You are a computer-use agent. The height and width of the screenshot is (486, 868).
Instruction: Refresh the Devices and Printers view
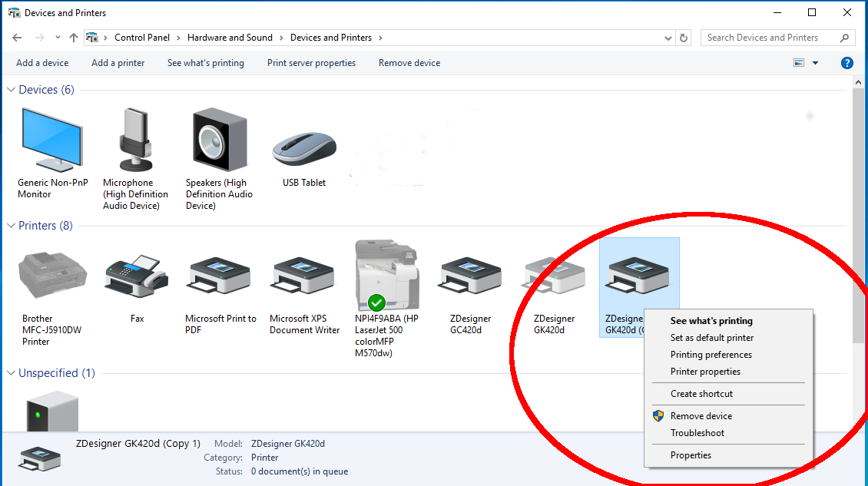pos(684,38)
